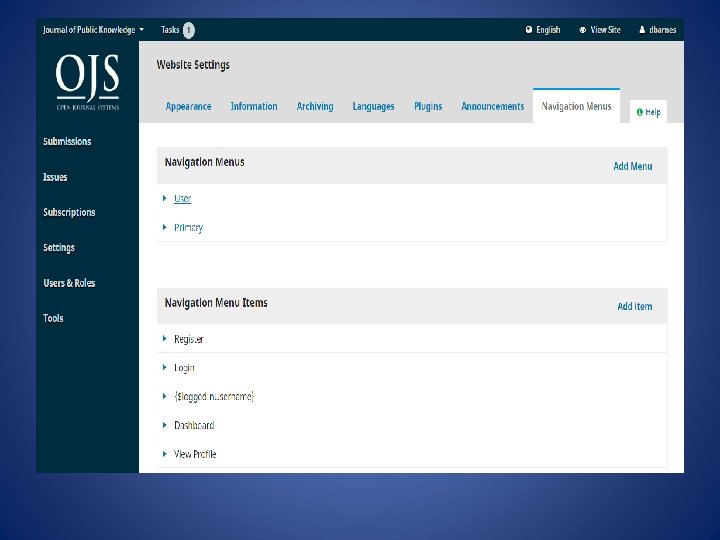Click the eye icon beside View Site
Screen dimensions: 720x540
pyautogui.click(x=582, y=30)
